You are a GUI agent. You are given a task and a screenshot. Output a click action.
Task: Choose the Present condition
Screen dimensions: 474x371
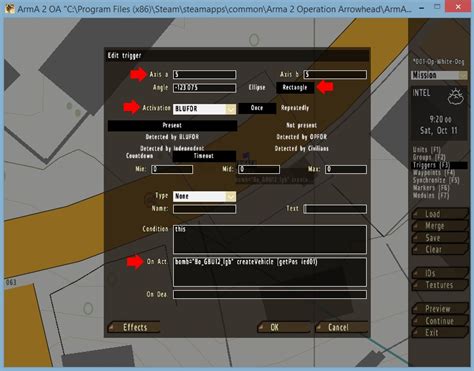[x=172, y=125]
